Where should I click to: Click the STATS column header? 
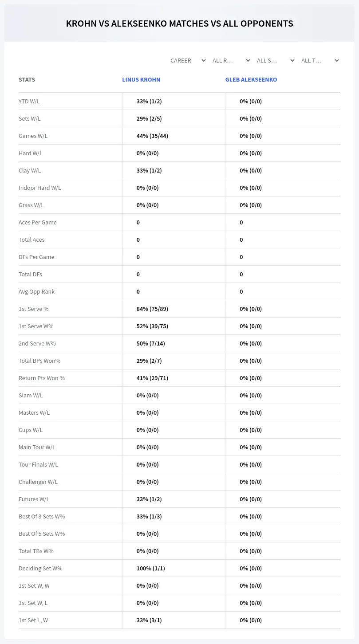point(27,80)
